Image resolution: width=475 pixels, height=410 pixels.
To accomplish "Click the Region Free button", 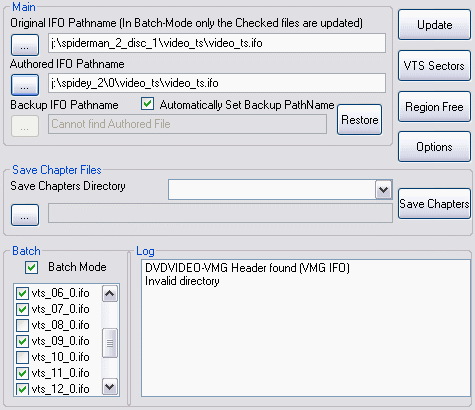I will point(434,107).
